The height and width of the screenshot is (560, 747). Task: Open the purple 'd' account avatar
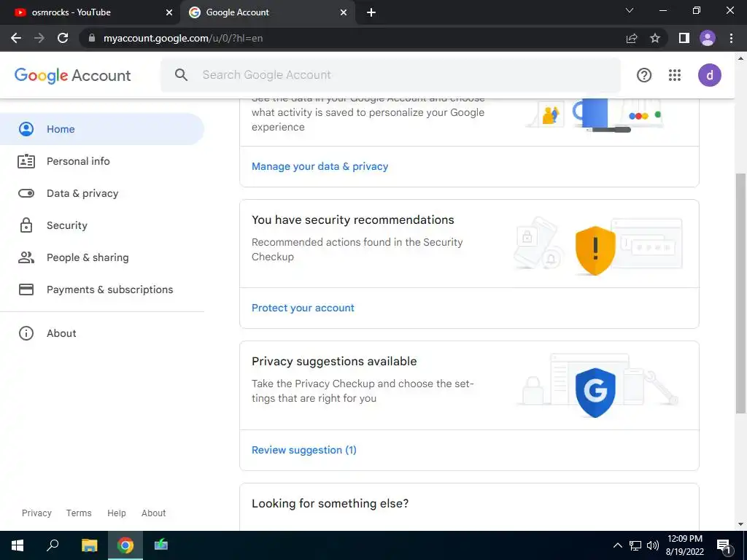pos(710,75)
